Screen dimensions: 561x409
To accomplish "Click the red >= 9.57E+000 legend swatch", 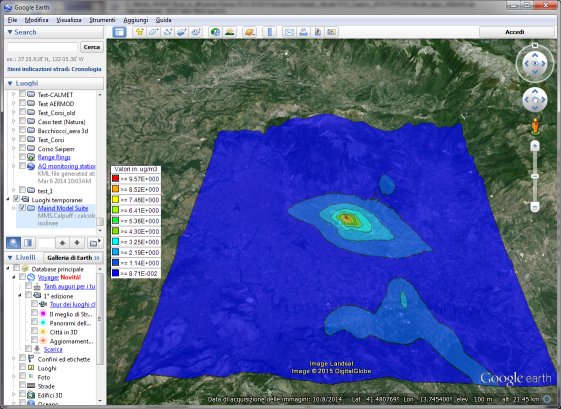I will tap(115, 179).
